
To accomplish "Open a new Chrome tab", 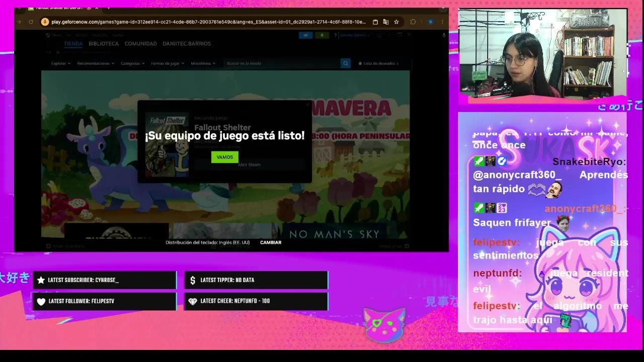I will coord(109,8).
